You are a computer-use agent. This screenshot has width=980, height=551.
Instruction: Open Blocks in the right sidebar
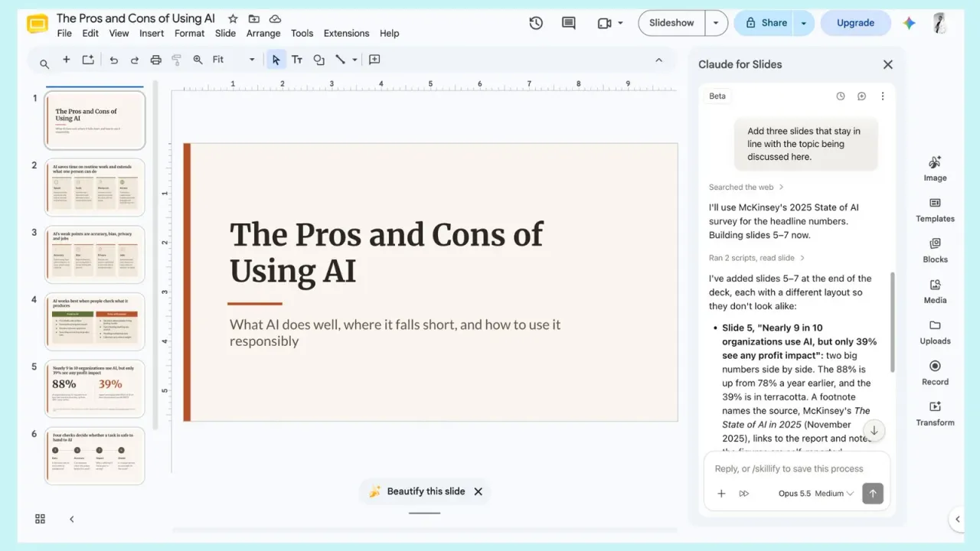(935, 251)
